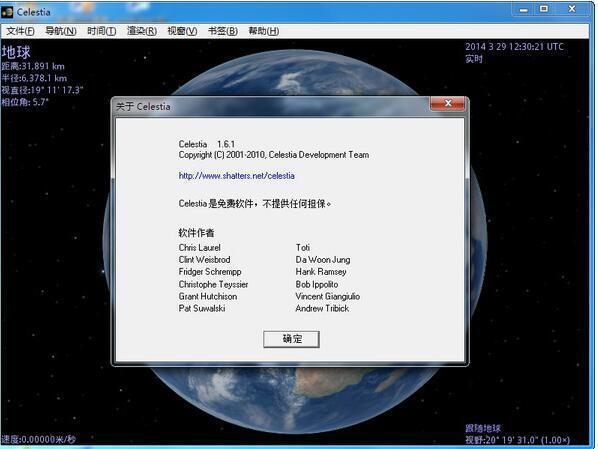Click the 速度 0.00000米/秒 readout
This screenshot has width=598, height=449.
pos(38,439)
